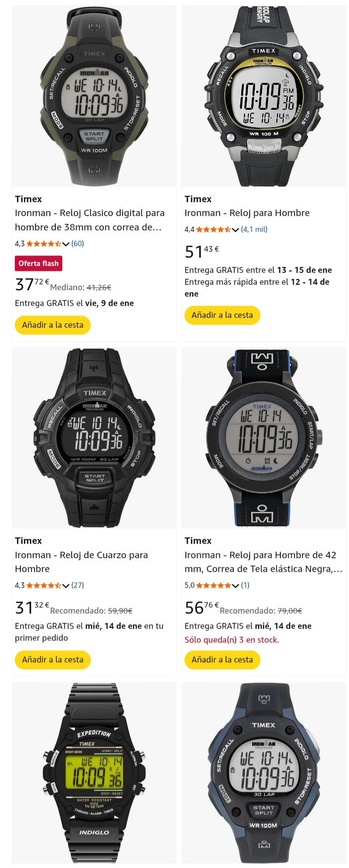
Task: Add the 56,76 € watch to the basket
Action: coord(222,660)
